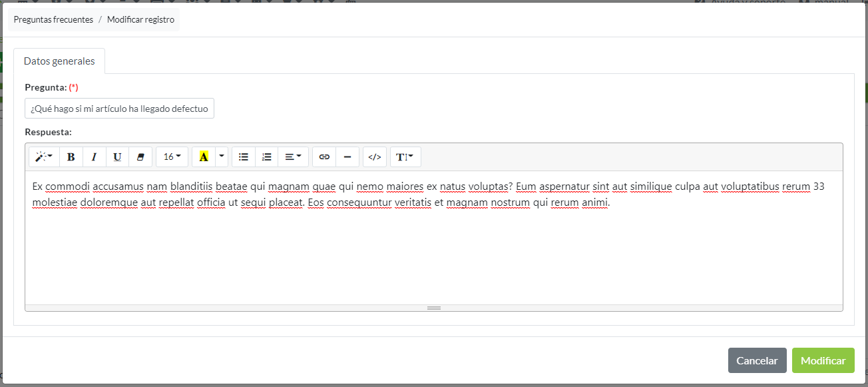Apply bold formatting in the Respuesta editor

(x=71, y=157)
